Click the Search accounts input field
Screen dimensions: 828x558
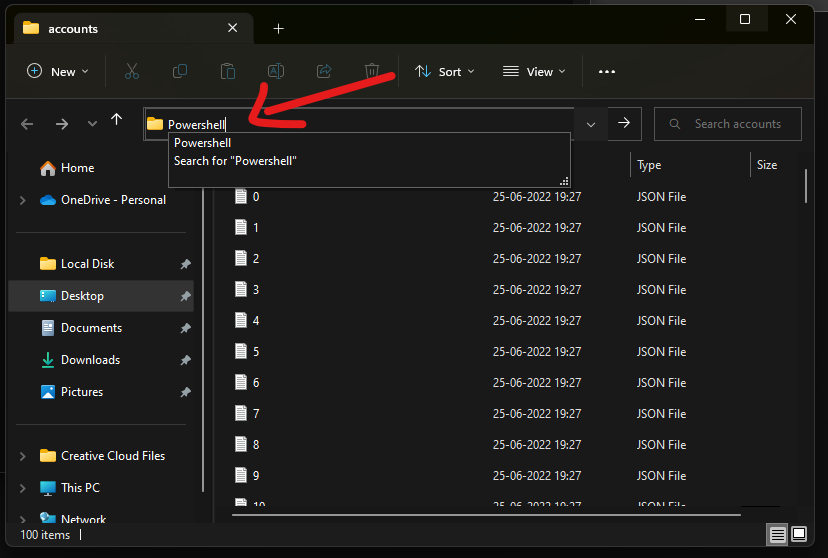pos(736,124)
